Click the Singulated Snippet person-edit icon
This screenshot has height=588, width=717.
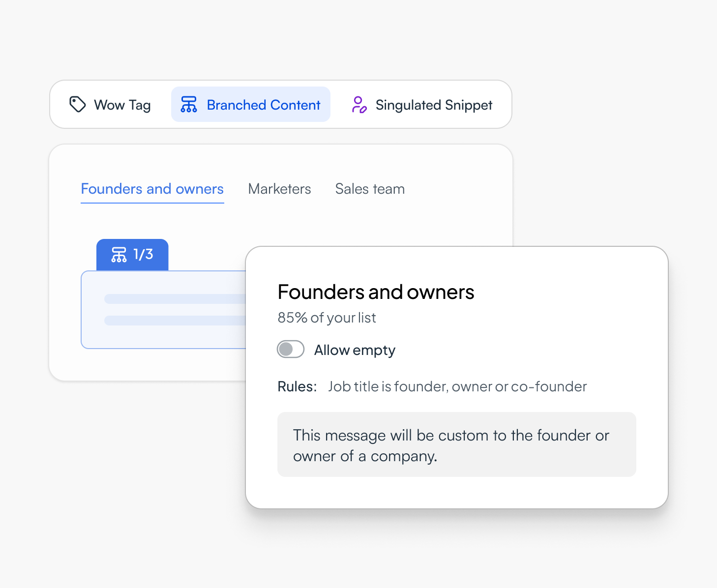pyautogui.click(x=359, y=104)
